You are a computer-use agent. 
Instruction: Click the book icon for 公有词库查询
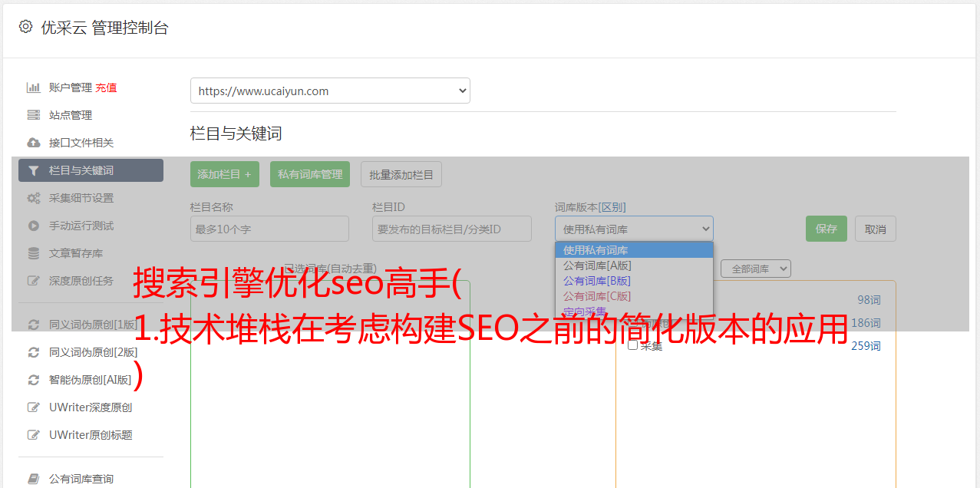[33, 479]
